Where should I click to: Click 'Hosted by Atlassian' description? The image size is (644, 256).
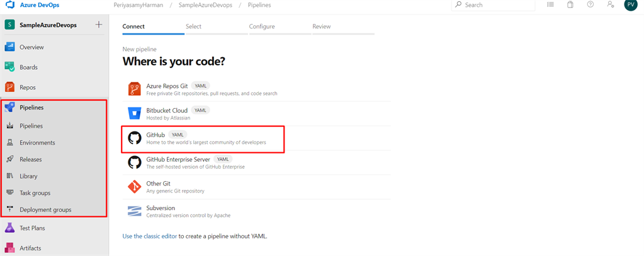click(167, 118)
